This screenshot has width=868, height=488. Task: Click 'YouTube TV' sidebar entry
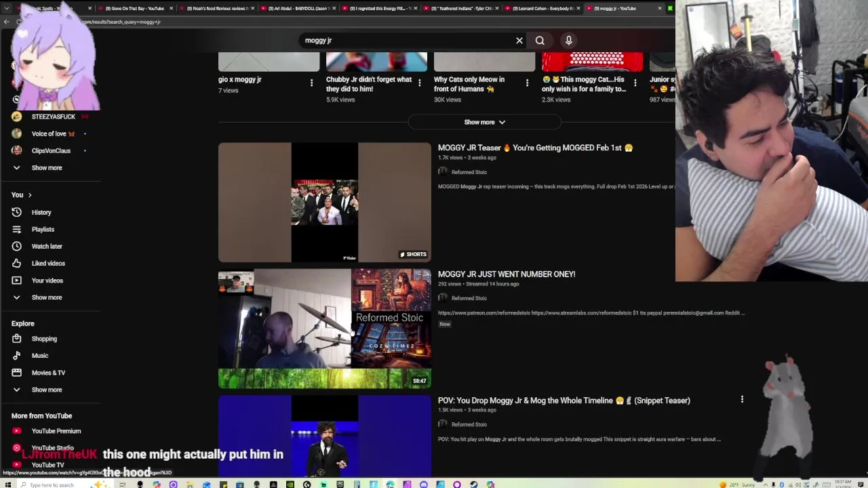47,464
